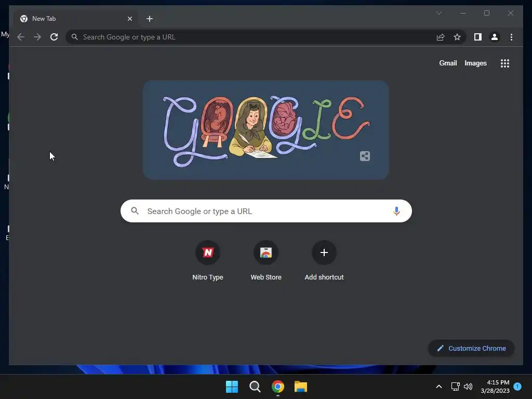
Task: Click Customize Chrome button
Action: (x=471, y=349)
